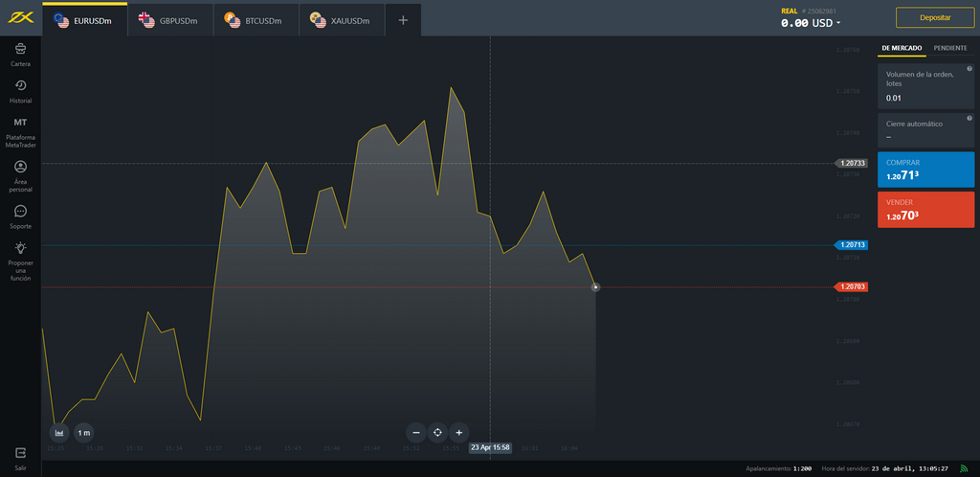Click the XAUUSDm gold flag icon
This screenshot has width=980, height=477.
click(x=318, y=20)
